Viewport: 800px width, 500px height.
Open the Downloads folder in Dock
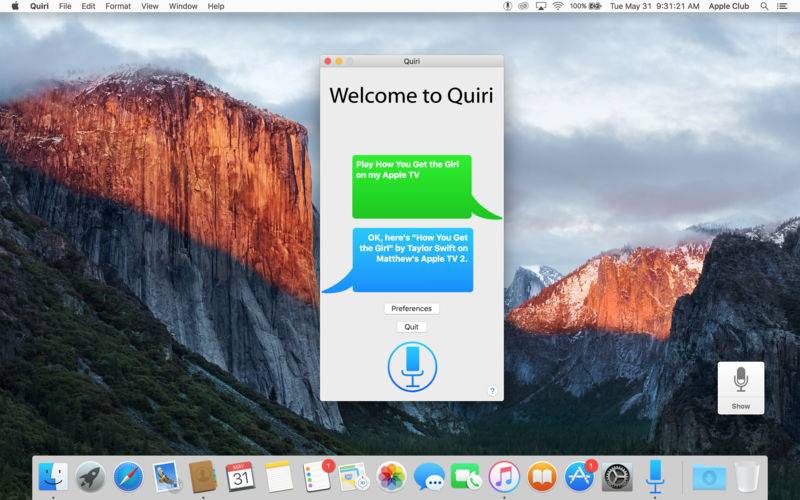(709, 478)
